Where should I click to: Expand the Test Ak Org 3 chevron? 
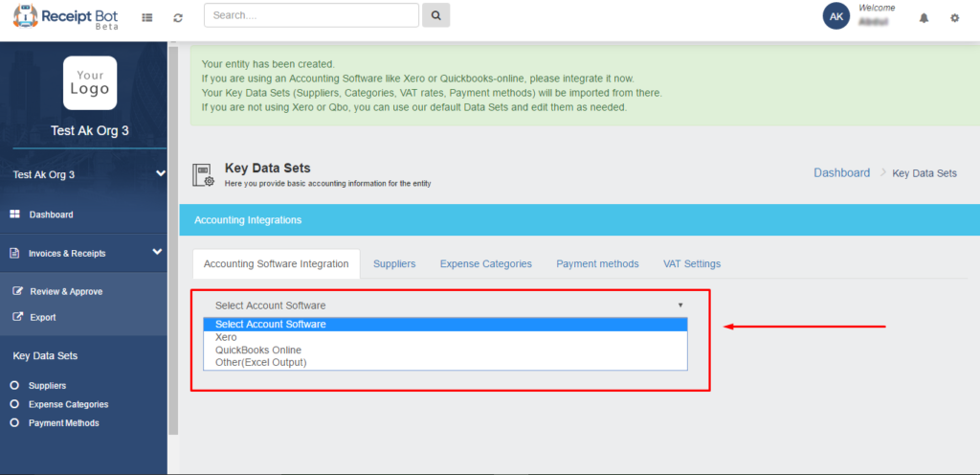161,173
